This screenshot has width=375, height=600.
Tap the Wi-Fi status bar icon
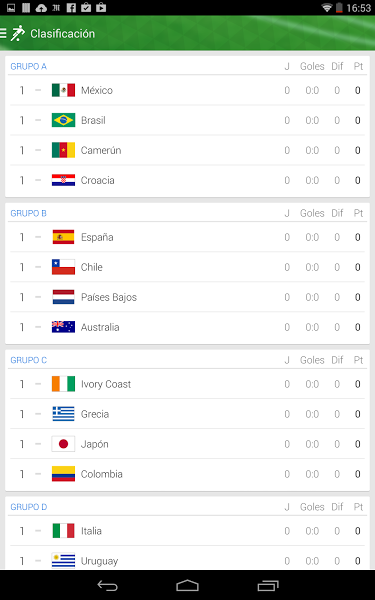tap(326, 8)
